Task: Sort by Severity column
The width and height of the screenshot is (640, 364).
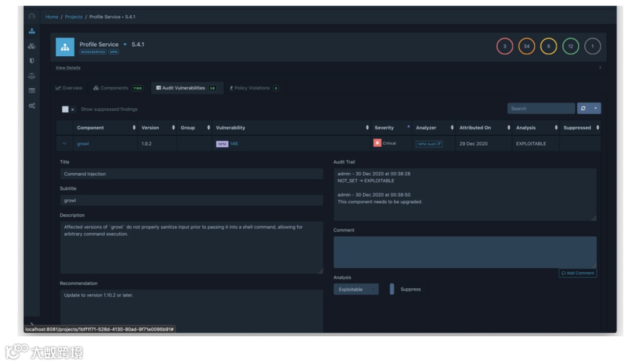Action: tap(392, 128)
